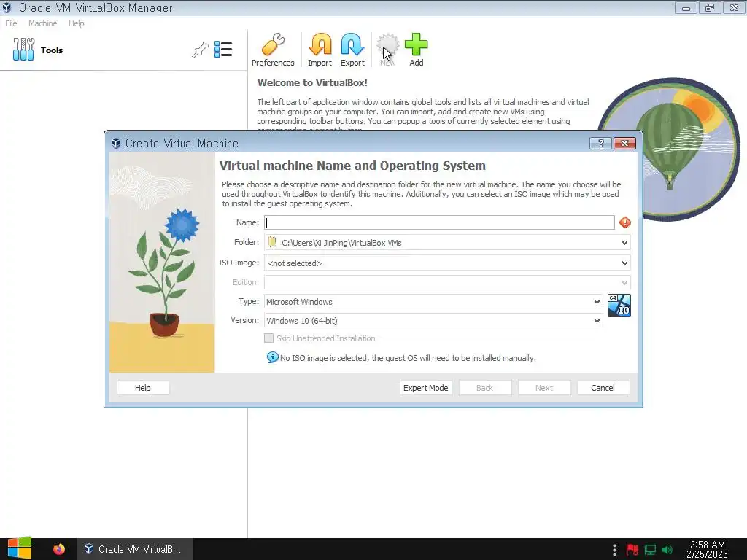Click the Back button
The height and width of the screenshot is (560, 747).
pos(485,388)
